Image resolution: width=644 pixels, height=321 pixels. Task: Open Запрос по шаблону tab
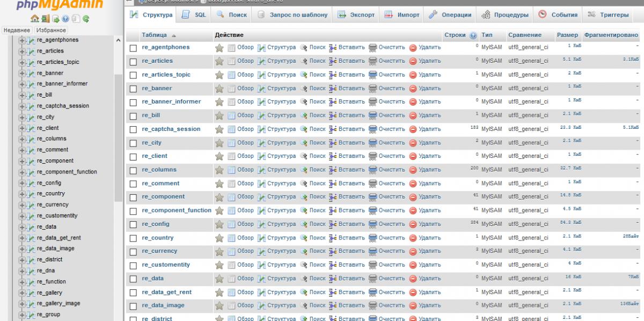[x=291, y=15]
